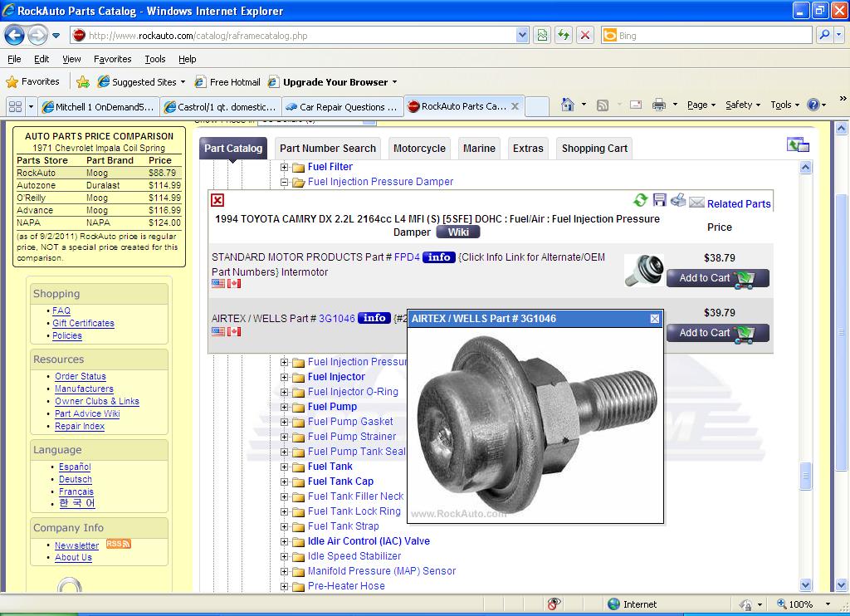850x616 pixels.
Task: Expand the Fuel Filter tree node
Action: (285, 167)
